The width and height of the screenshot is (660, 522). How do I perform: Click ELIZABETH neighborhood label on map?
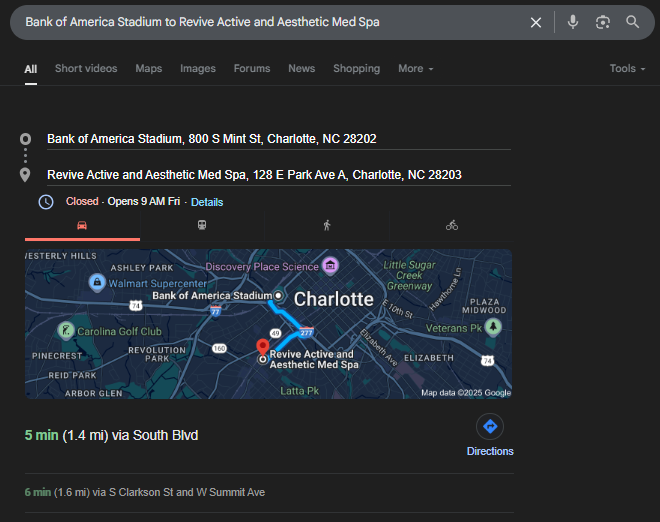click(429, 358)
